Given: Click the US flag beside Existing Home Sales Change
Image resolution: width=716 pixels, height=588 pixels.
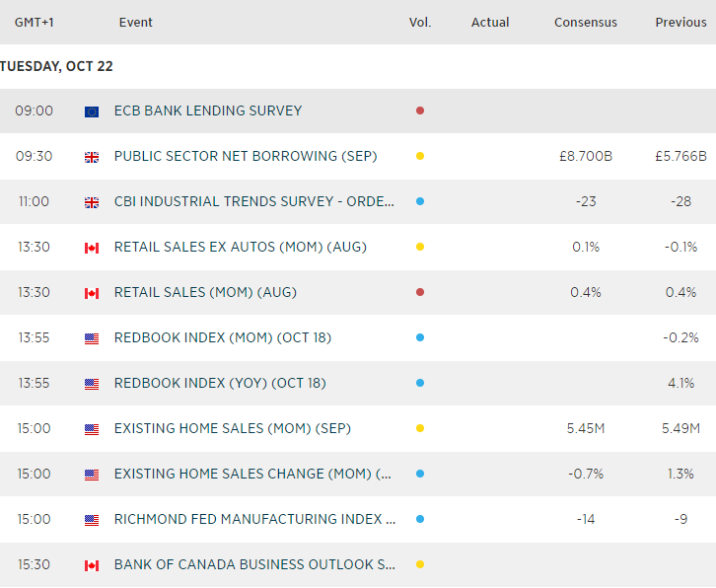Looking at the screenshot, I should [x=92, y=475].
